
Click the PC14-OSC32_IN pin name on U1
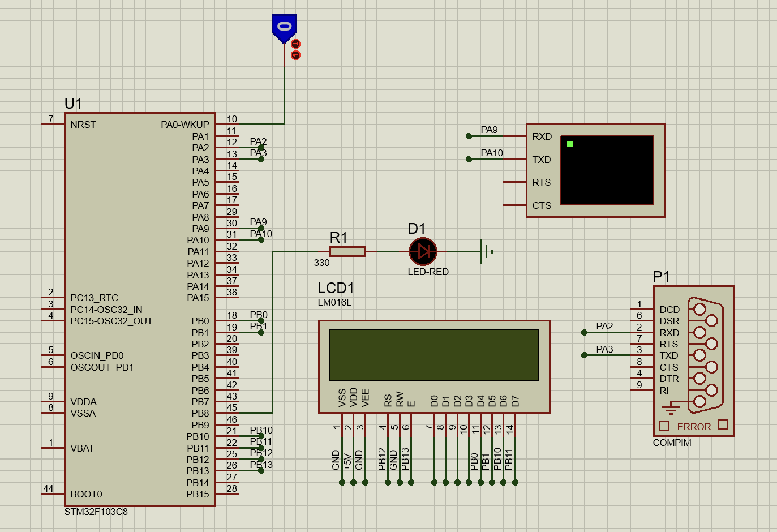(106, 310)
